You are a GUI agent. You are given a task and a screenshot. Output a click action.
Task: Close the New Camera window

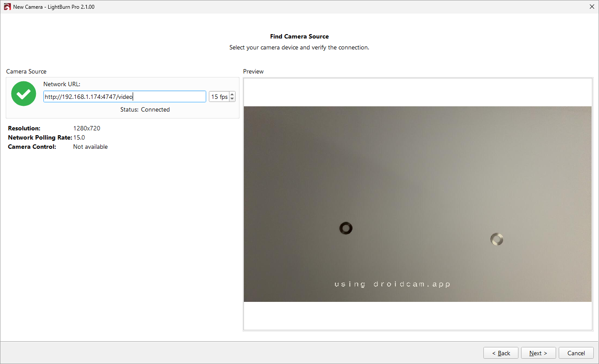(592, 7)
